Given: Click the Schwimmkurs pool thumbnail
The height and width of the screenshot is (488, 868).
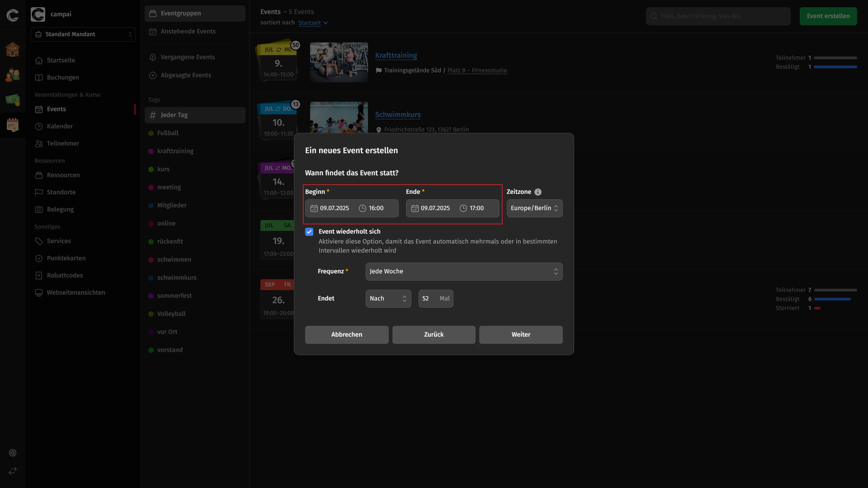Looking at the screenshot, I should click(339, 117).
